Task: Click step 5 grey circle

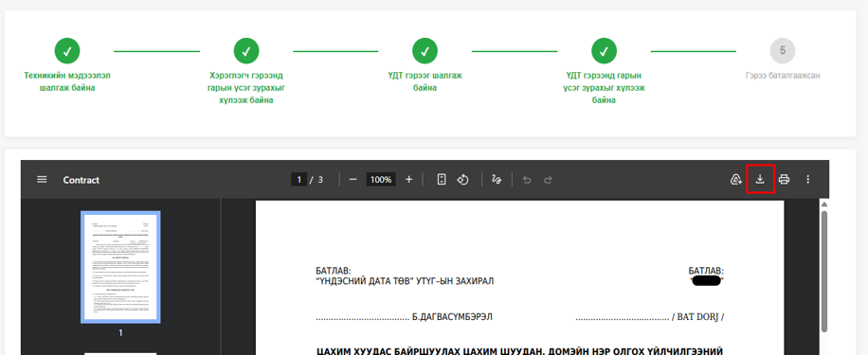Action: pos(783,51)
